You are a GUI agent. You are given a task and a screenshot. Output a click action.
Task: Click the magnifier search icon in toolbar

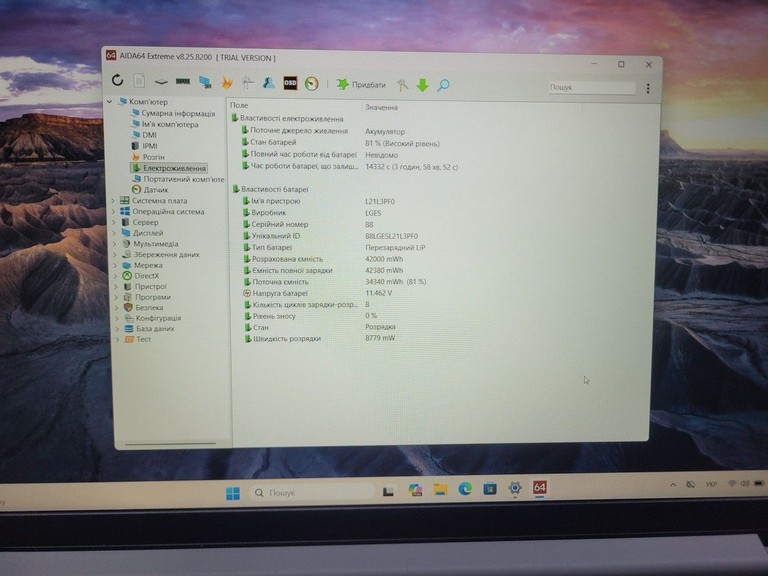tap(443, 86)
